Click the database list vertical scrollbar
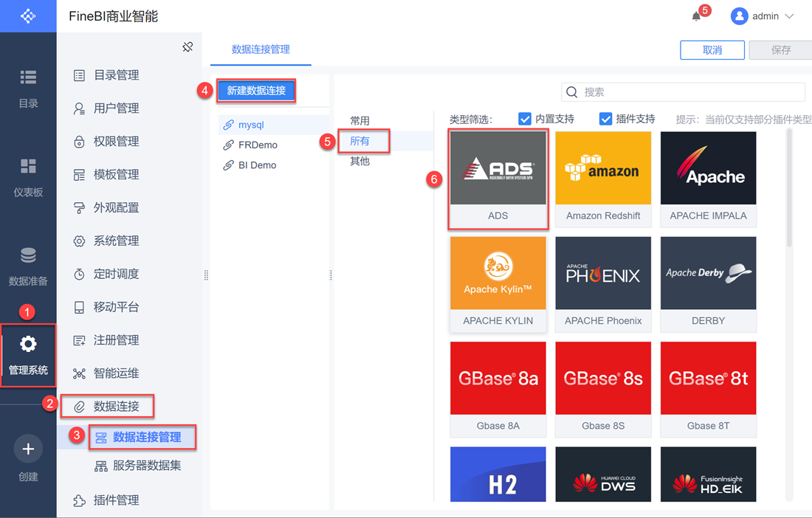Screen dimensions: 812x518 (789, 188)
